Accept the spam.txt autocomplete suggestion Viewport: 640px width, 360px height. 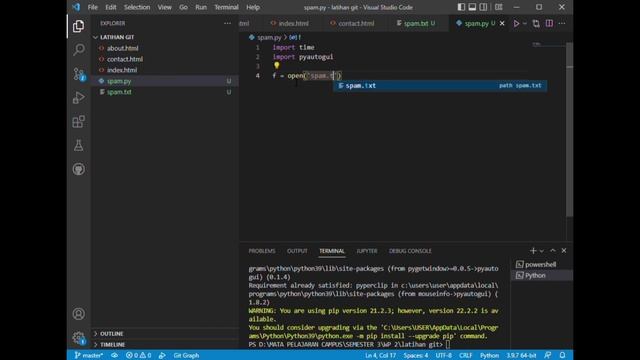[440, 86]
